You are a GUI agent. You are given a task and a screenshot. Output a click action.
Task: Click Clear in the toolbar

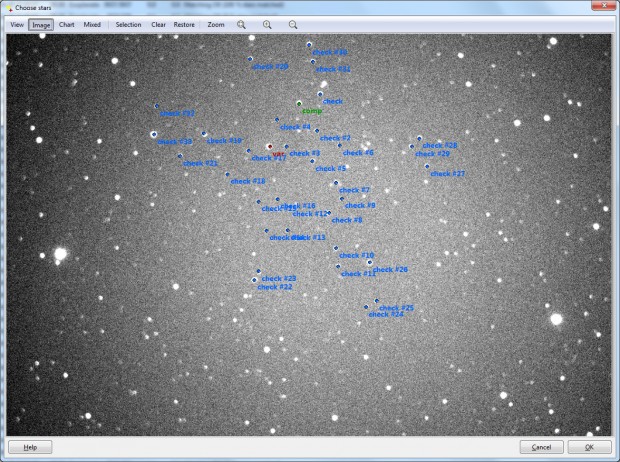158,25
